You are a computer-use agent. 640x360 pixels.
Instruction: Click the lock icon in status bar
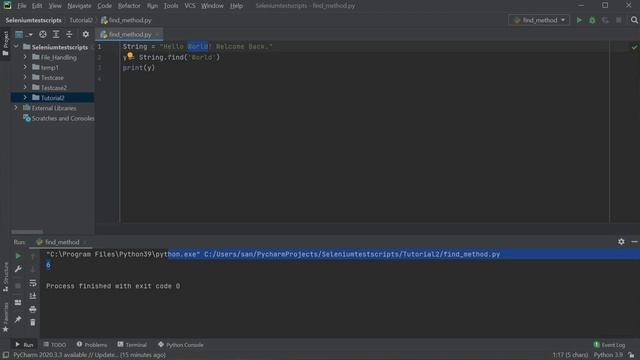point(631,355)
